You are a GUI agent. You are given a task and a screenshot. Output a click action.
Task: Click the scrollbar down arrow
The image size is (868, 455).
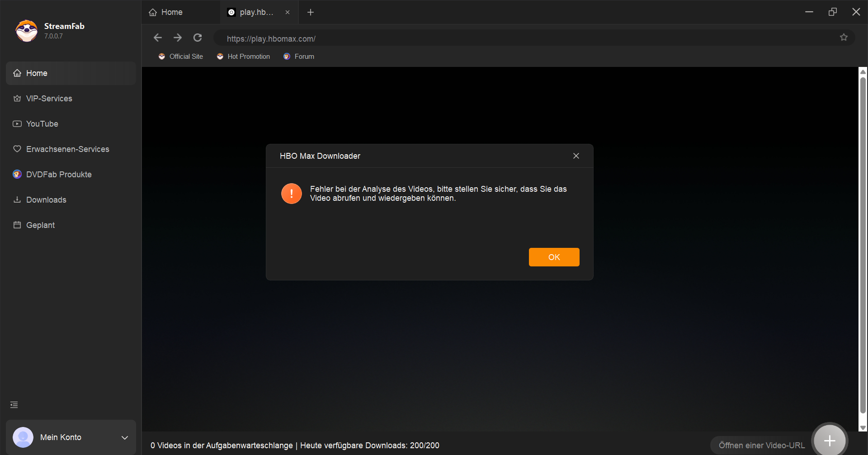863,428
